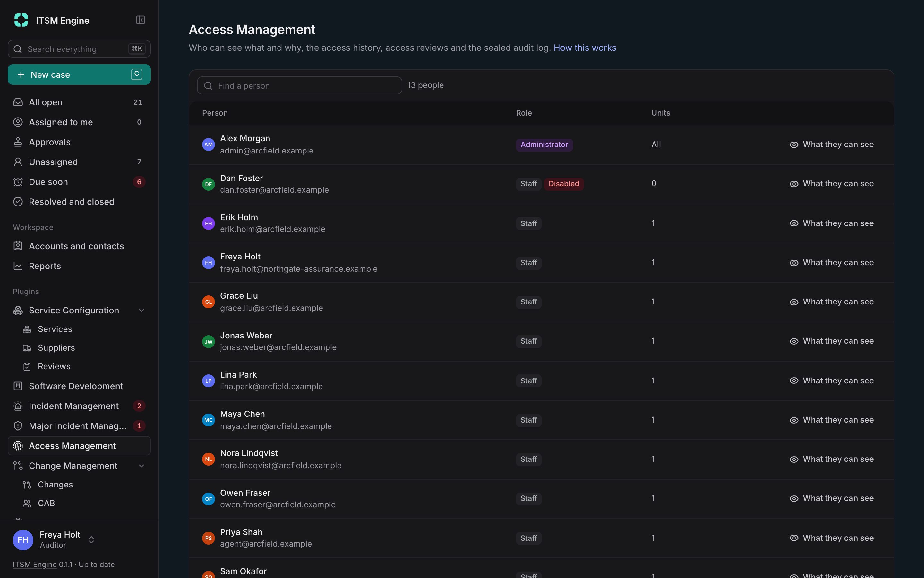This screenshot has width=924, height=578.
Task: Click Major Incident shield icon
Action: point(18,426)
